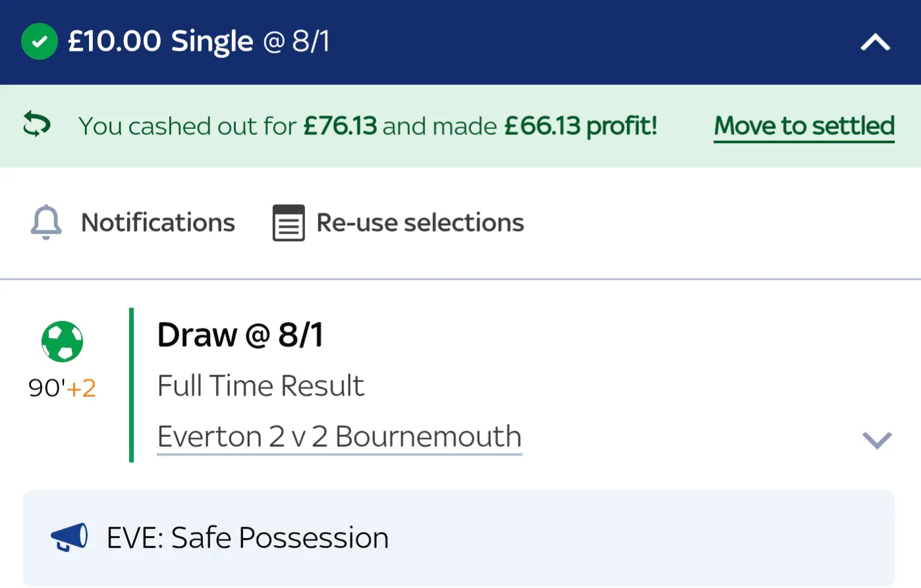Click the Notifications bell icon
The height and width of the screenshot is (588, 921).
pos(46,223)
